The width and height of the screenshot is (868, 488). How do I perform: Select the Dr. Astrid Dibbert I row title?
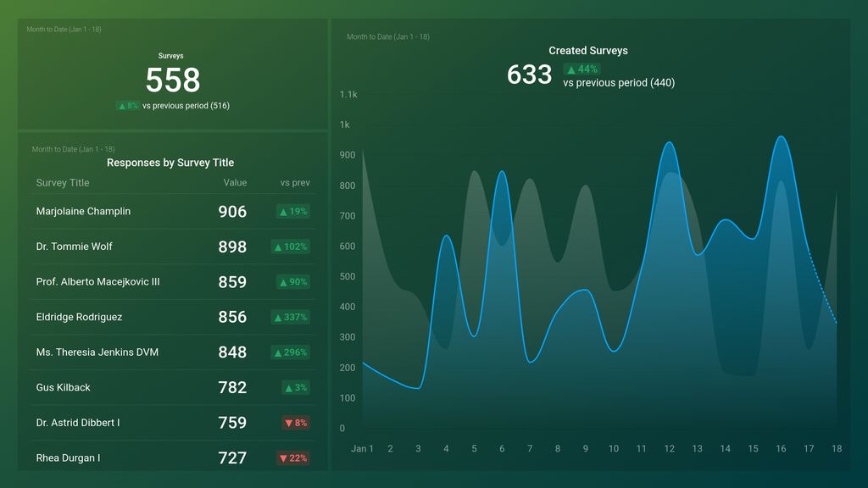[78, 423]
